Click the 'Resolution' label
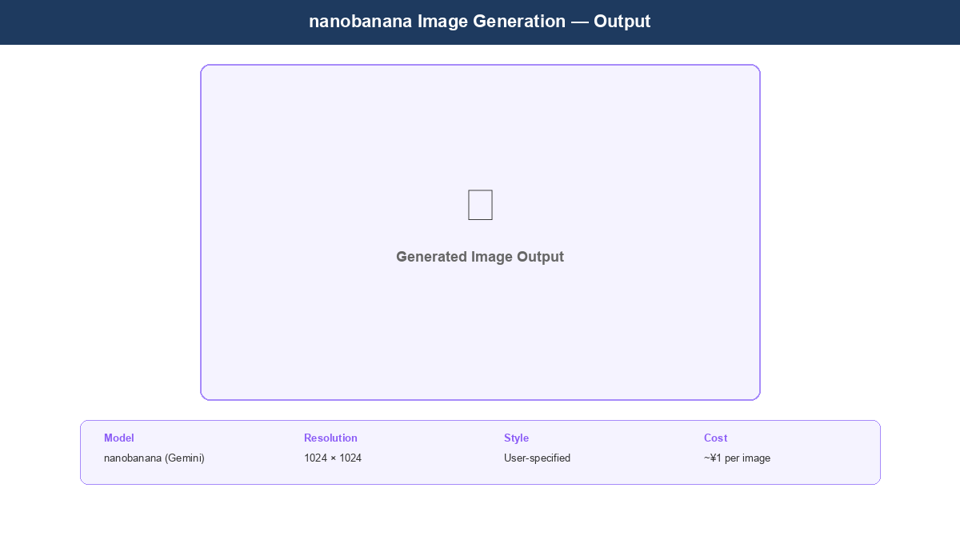This screenshot has width=960, height=560. click(330, 438)
